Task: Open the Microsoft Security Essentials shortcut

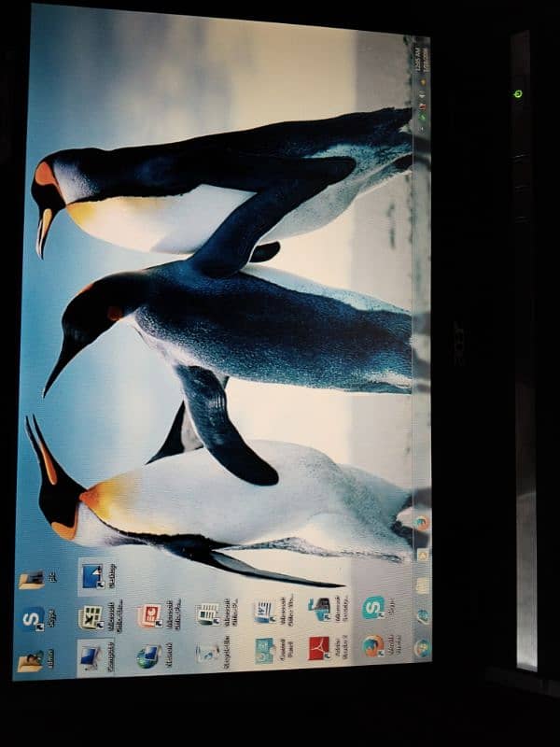Action: click(320, 609)
